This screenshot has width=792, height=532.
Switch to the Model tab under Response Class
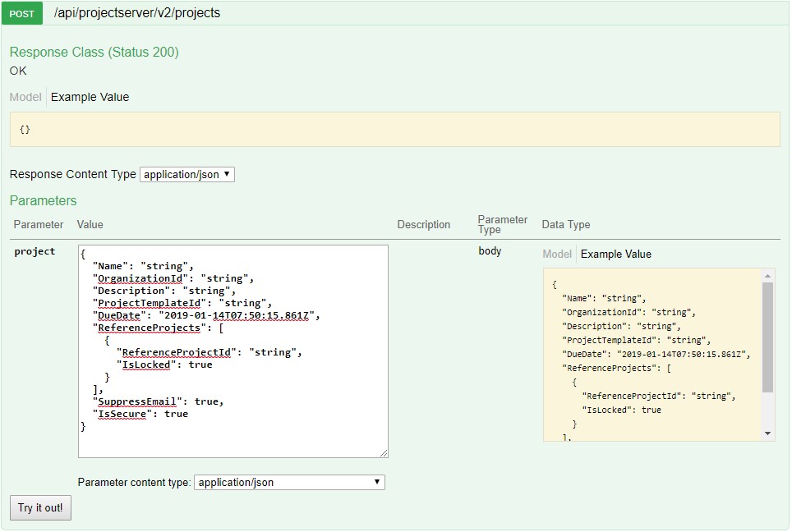[24, 97]
